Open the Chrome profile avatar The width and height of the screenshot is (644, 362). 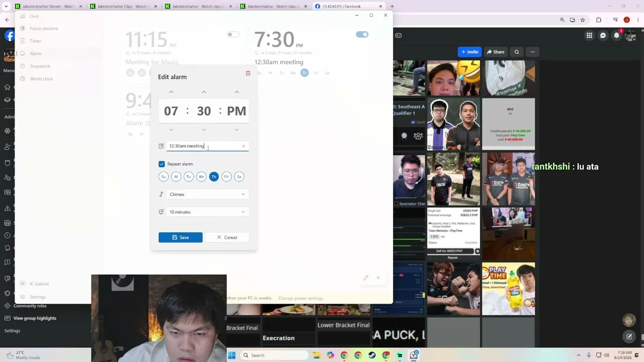(627, 20)
